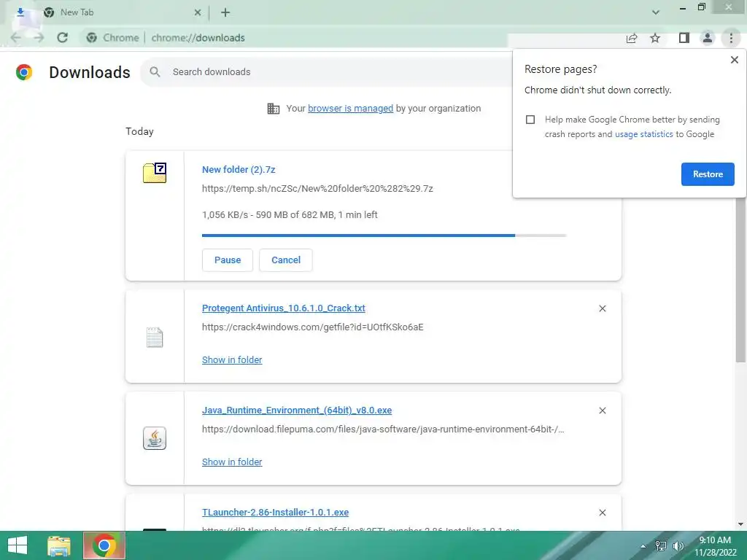The image size is (747, 560).
Task: Click the scrollbar down arrow
Action: click(x=740, y=524)
